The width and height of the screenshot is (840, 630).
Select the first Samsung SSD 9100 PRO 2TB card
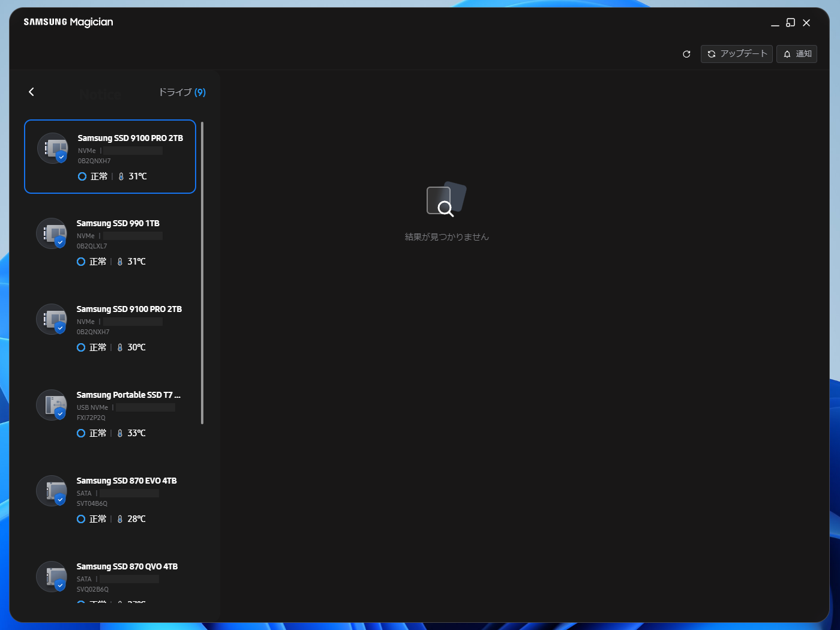110,157
